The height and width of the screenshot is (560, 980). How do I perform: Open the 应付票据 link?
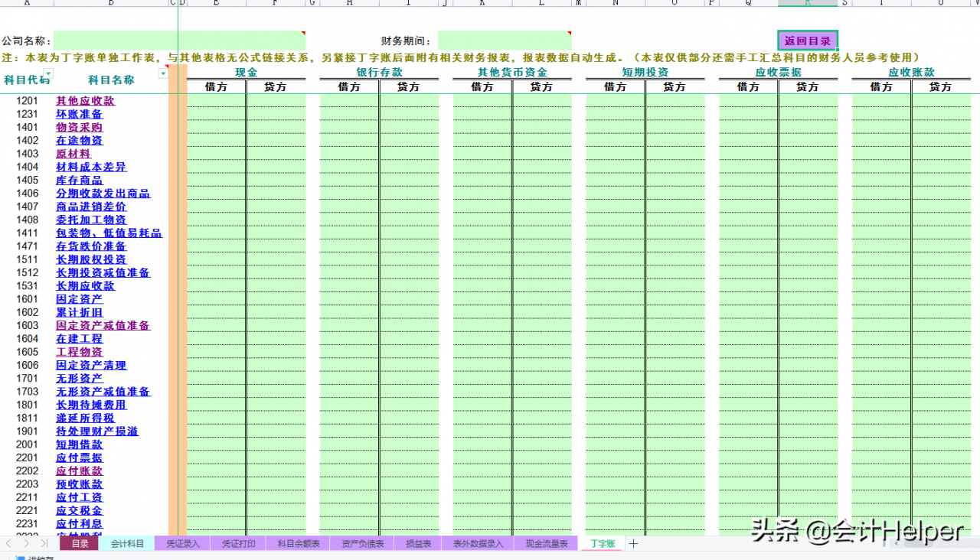point(79,458)
